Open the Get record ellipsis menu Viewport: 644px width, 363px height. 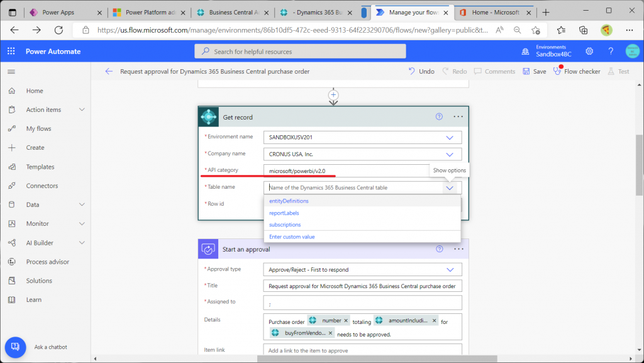[458, 116]
